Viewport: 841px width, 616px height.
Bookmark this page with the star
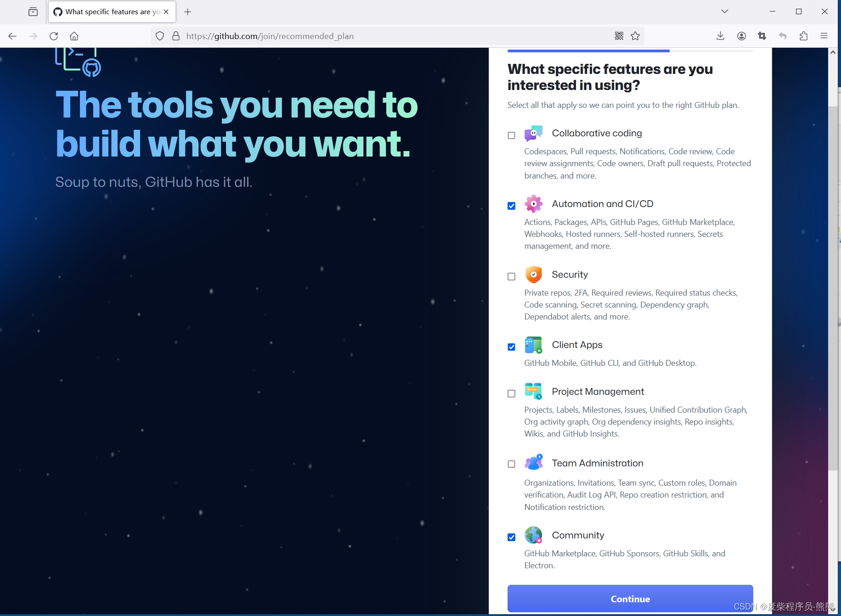[x=635, y=36]
